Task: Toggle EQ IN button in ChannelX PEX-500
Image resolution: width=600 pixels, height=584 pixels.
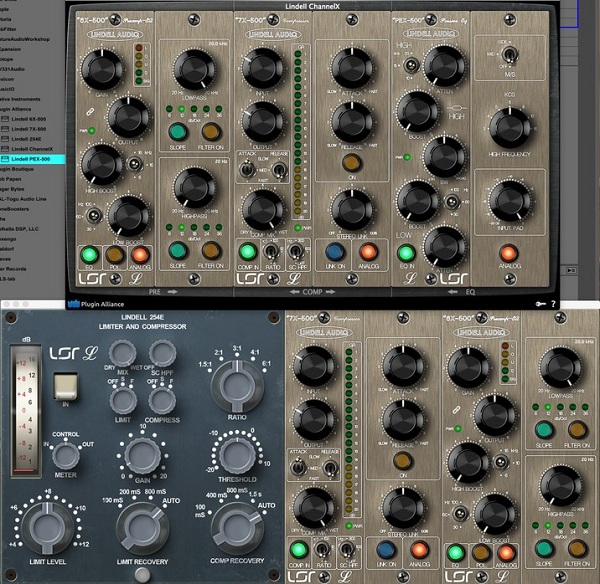Action: (406, 253)
